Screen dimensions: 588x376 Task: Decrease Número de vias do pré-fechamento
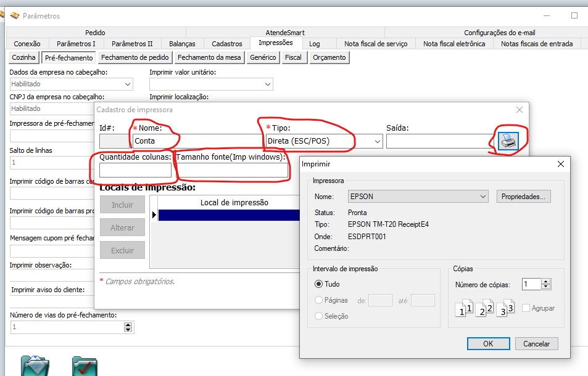(128, 330)
